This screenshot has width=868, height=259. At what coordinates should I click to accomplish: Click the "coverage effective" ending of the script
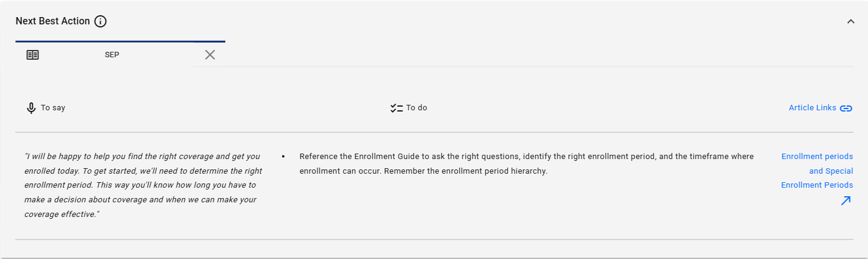click(x=62, y=215)
